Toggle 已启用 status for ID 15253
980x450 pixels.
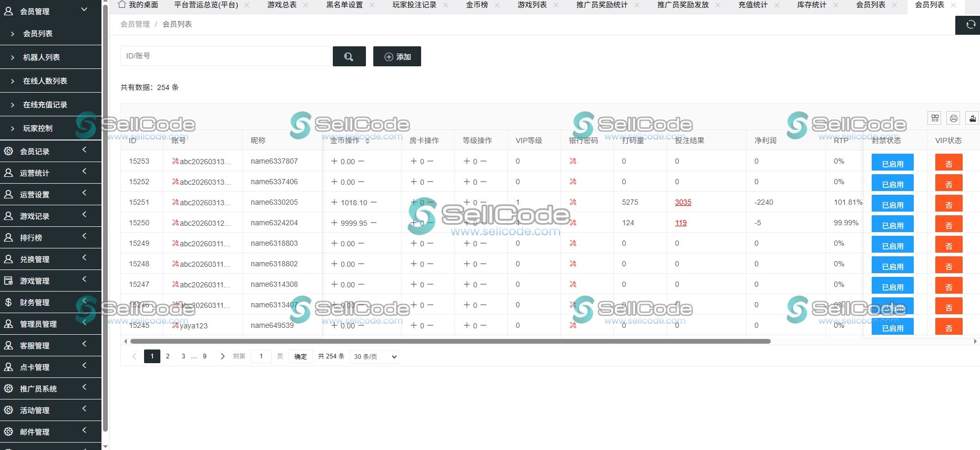pyautogui.click(x=892, y=163)
